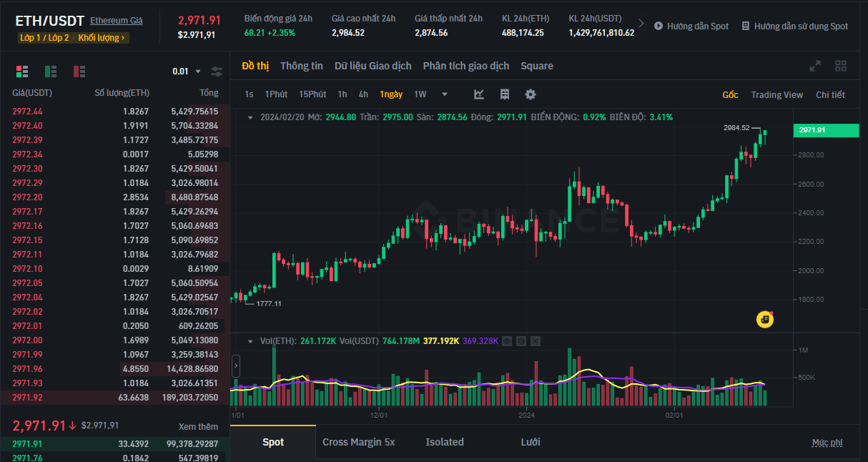868x462 pixels.
Task: Open the chart indicators icon
Action: point(479,94)
